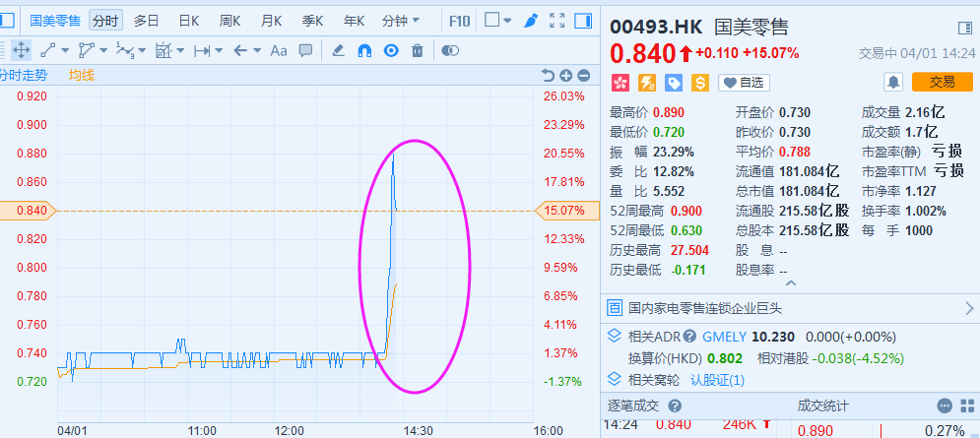Enter fullscreen chart mode
Image resolution: width=980 pixels, height=438 pixels.
(x=557, y=20)
